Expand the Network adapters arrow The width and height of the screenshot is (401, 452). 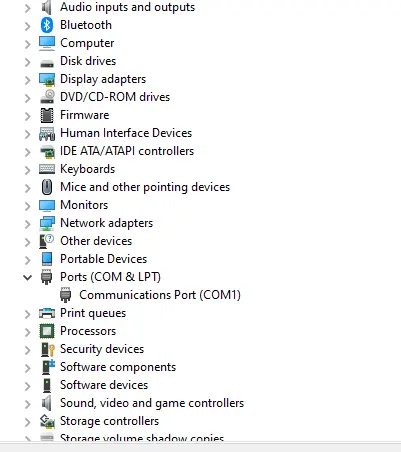(x=28, y=224)
